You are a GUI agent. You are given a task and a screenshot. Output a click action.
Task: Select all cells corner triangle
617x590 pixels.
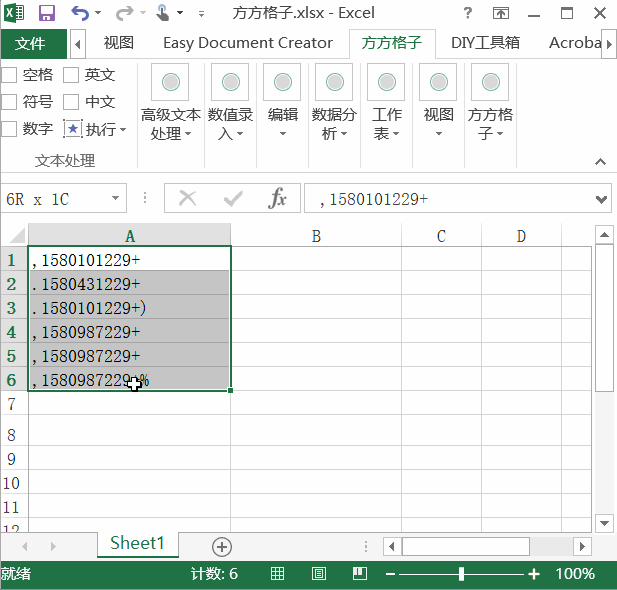(x=17, y=236)
